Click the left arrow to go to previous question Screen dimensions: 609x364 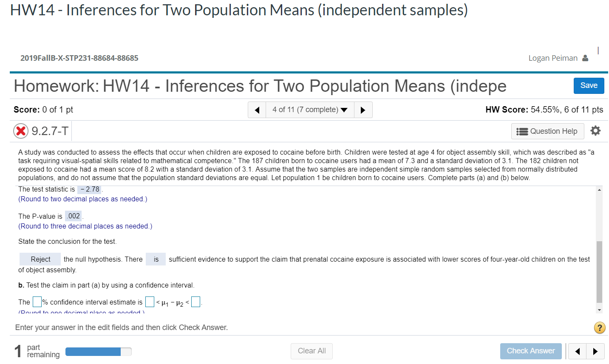click(256, 110)
